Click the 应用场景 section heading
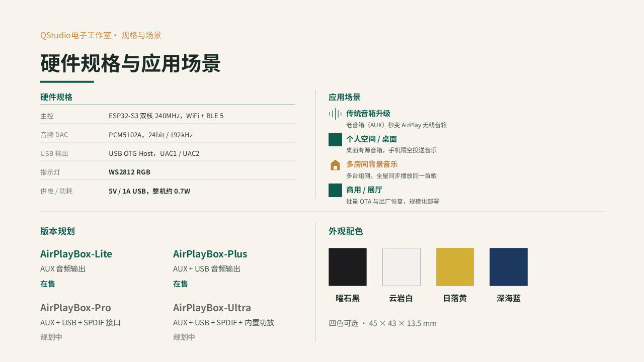This screenshot has width=644, height=362. [x=345, y=97]
